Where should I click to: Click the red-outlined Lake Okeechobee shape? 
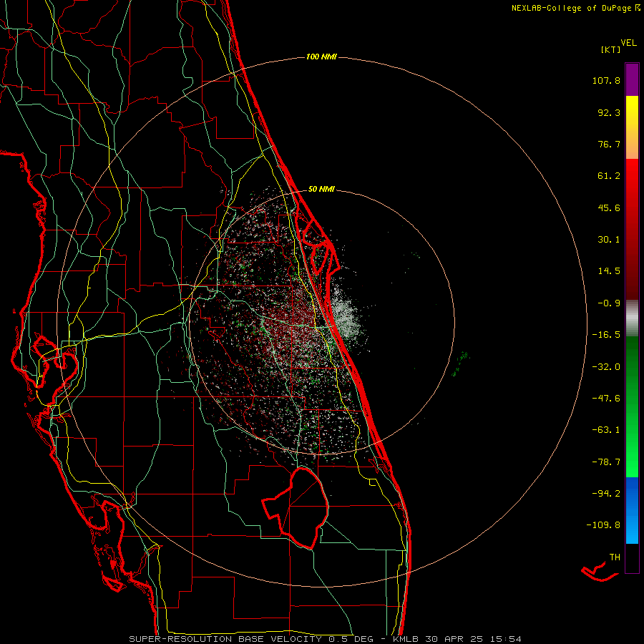click(296, 509)
